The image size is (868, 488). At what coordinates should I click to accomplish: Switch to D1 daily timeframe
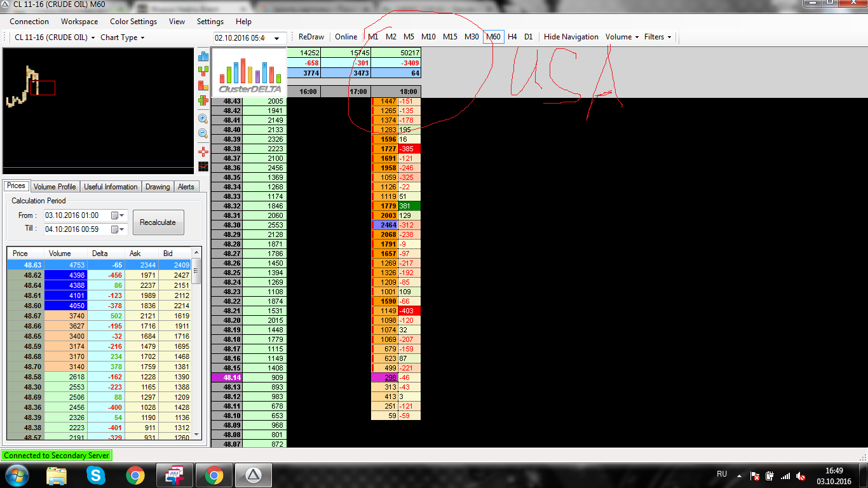pos(529,37)
